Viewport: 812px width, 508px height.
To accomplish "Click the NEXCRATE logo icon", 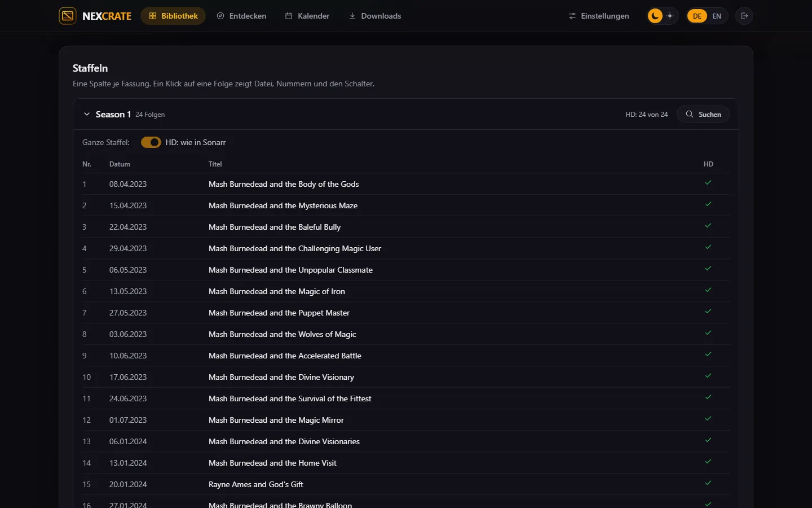I will pos(68,16).
